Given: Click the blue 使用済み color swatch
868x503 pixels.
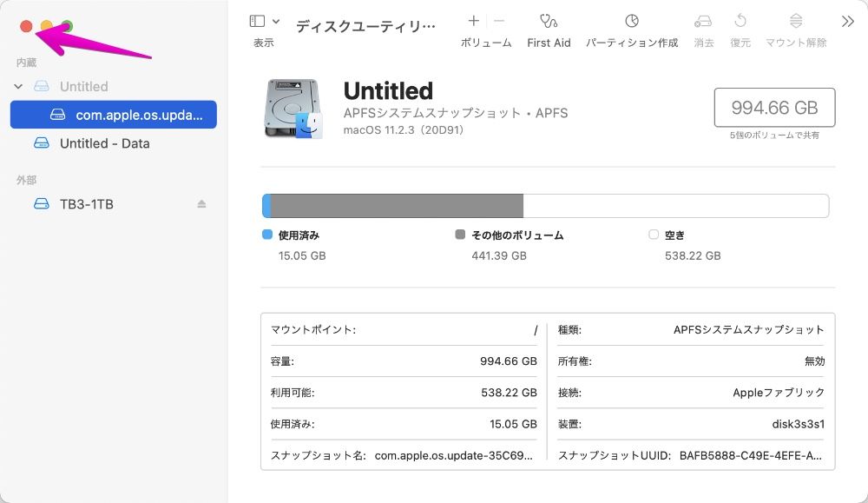Looking at the screenshot, I should click(x=267, y=235).
